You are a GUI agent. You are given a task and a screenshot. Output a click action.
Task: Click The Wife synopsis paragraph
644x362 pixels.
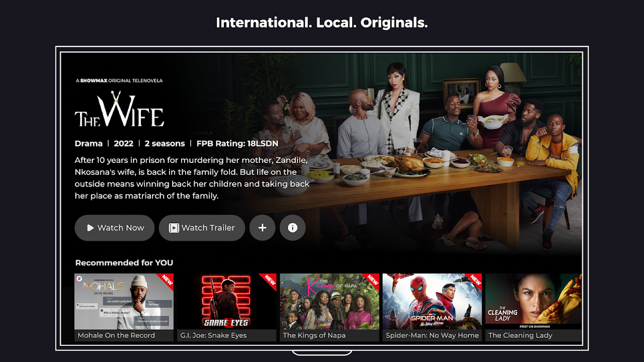[x=192, y=178]
